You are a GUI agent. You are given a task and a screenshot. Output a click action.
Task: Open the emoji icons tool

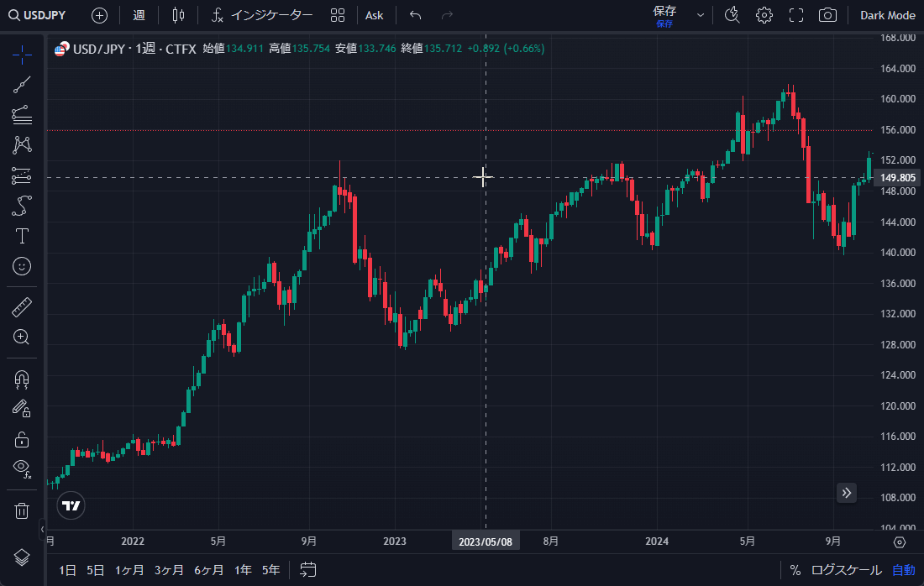pyautogui.click(x=22, y=266)
